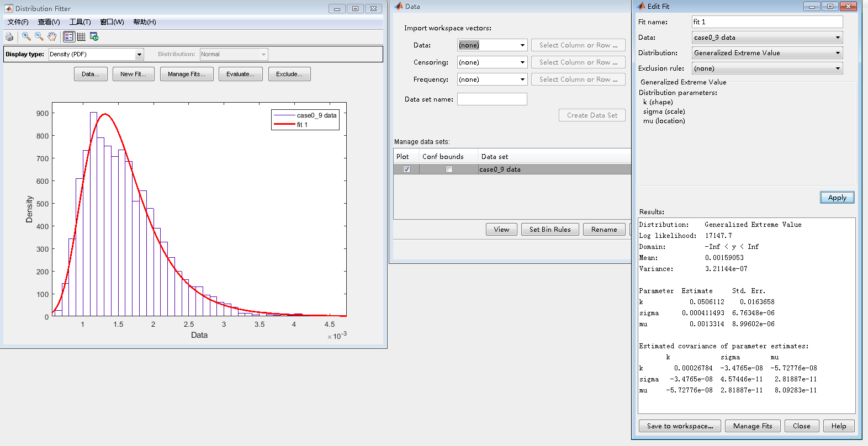Uncheck Plot checkbox for case0_9 data
This screenshot has width=868, height=446.
[406, 169]
